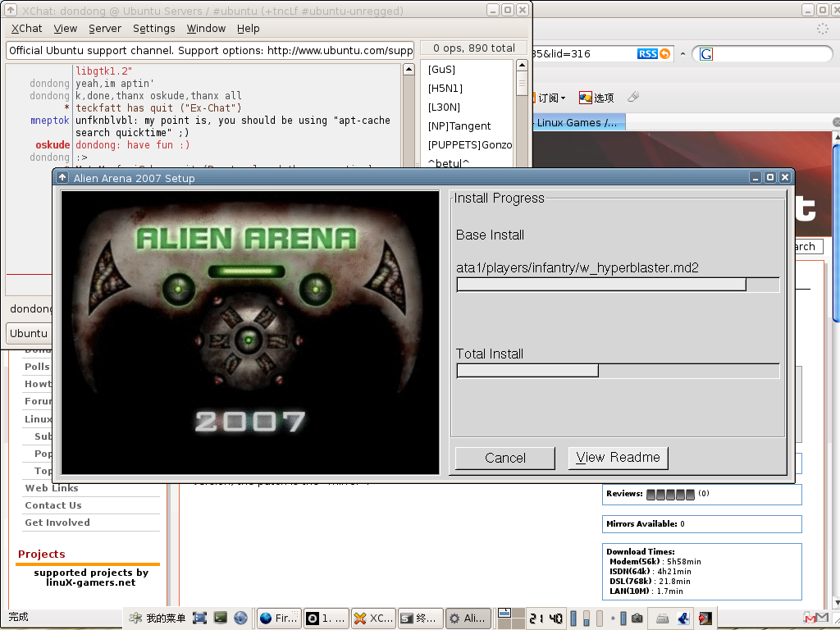Switch to the taskbar button labeled '1. ...'
840x630 pixels.
[326, 619]
